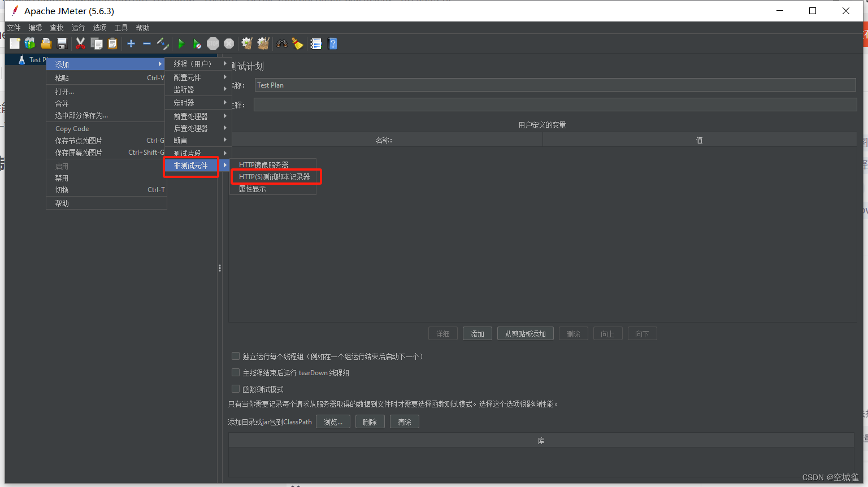Viewport: 868px width, 487px height.
Task: Click the Clear results icon
Action: coord(247,44)
